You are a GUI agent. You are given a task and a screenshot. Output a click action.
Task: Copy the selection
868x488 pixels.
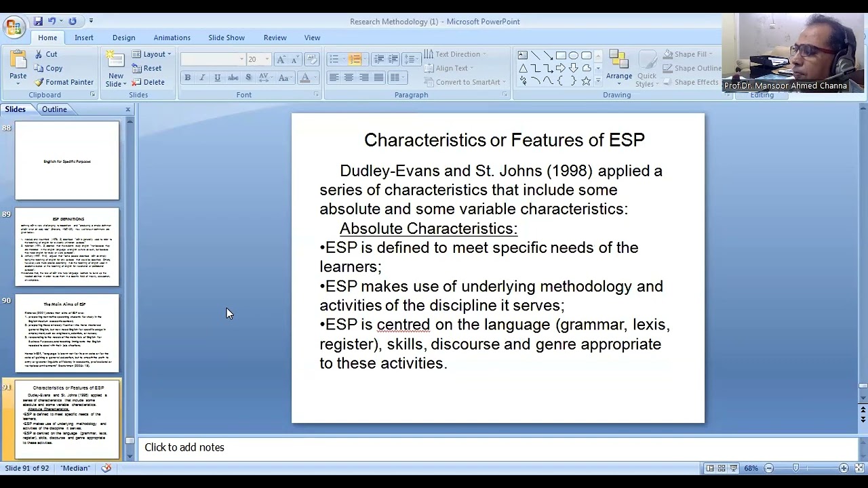point(48,68)
